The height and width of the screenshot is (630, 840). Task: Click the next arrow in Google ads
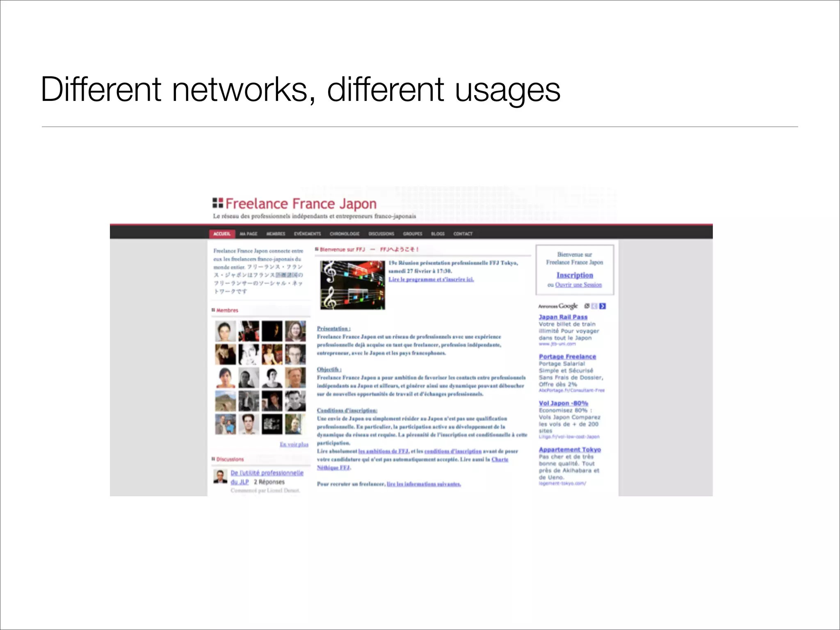(602, 306)
